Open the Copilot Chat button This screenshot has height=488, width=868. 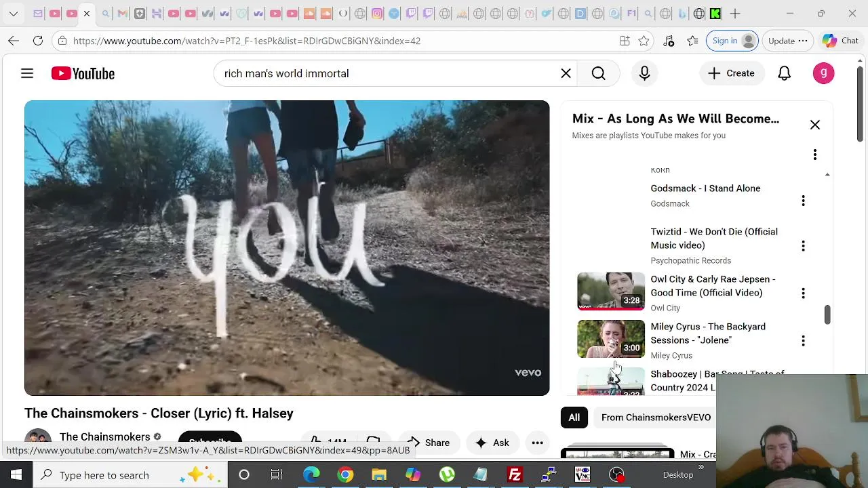click(x=840, y=41)
